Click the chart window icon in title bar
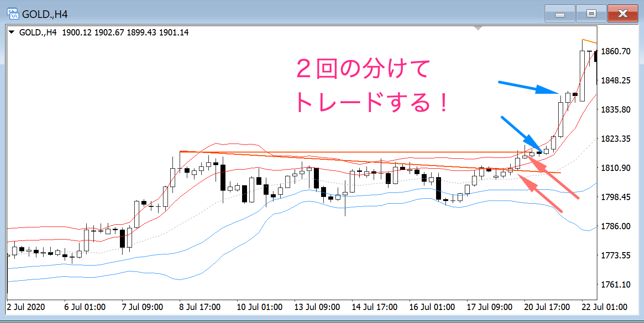 (13, 14)
